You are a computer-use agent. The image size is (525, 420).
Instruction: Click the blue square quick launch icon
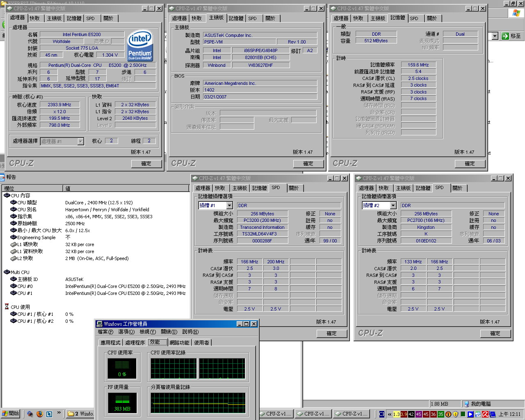click(49, 414)
